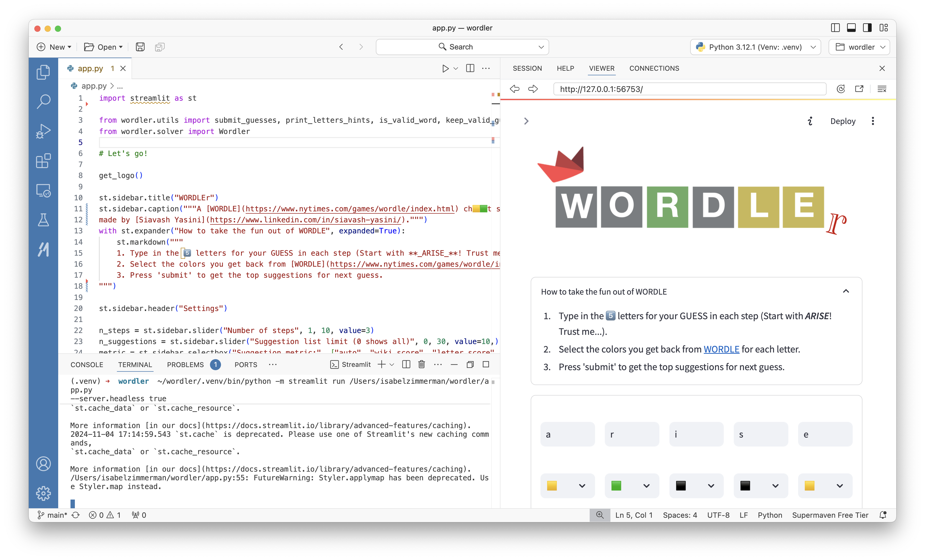The width and height of the screenshot is (925, 560).
Task: Toggle the secondary side bar layout
Action: point(868,28)
